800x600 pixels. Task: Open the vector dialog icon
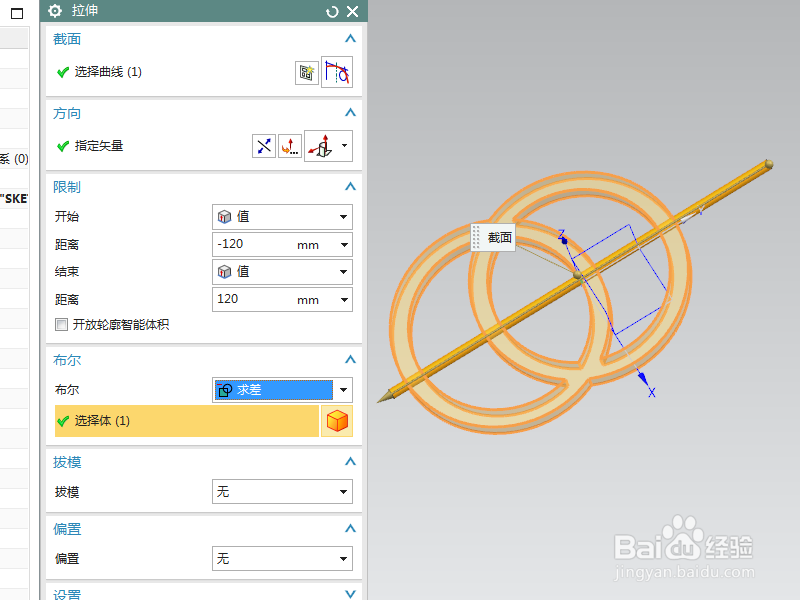(x=290, y=146)
